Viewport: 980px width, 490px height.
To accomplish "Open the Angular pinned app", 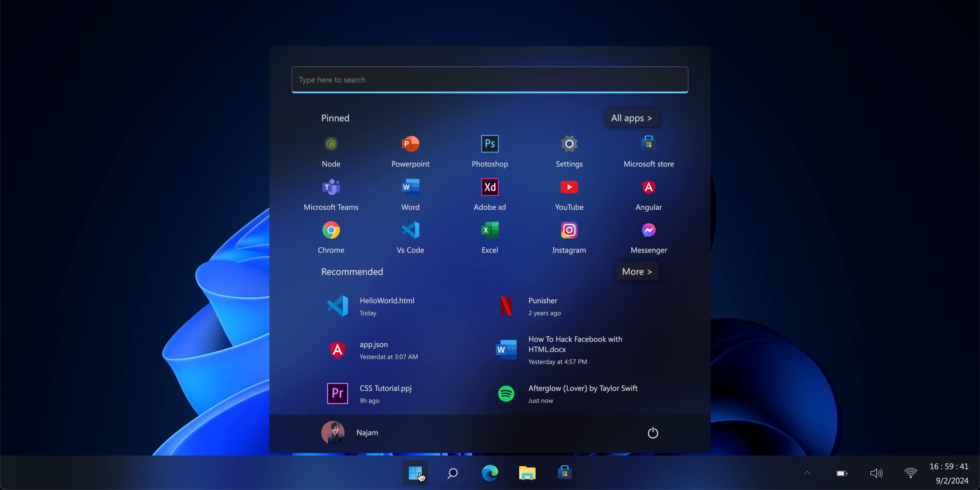I will tap(648, 194).
